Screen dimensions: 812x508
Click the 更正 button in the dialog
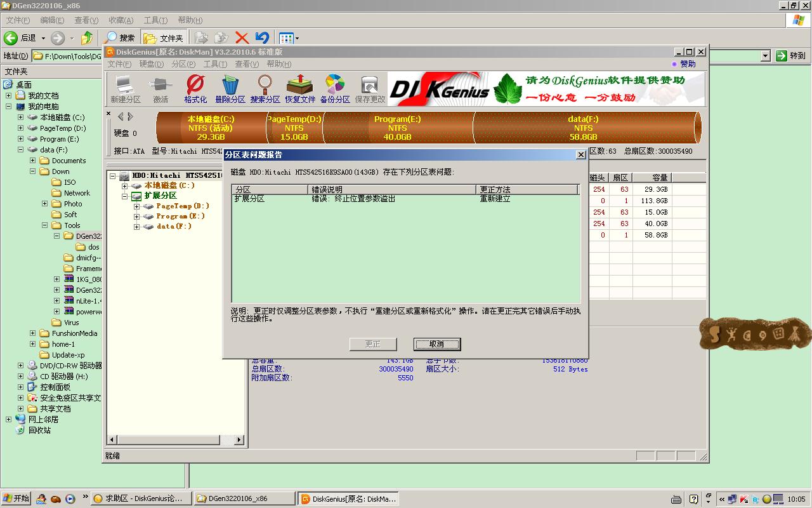373,344
